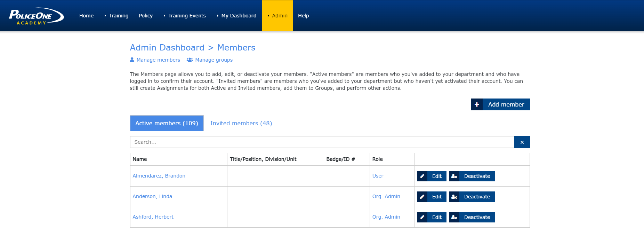Screen dimensions: 644x228
Task: Click the Manage groups people icon
Action: click(x=190, y=60)
